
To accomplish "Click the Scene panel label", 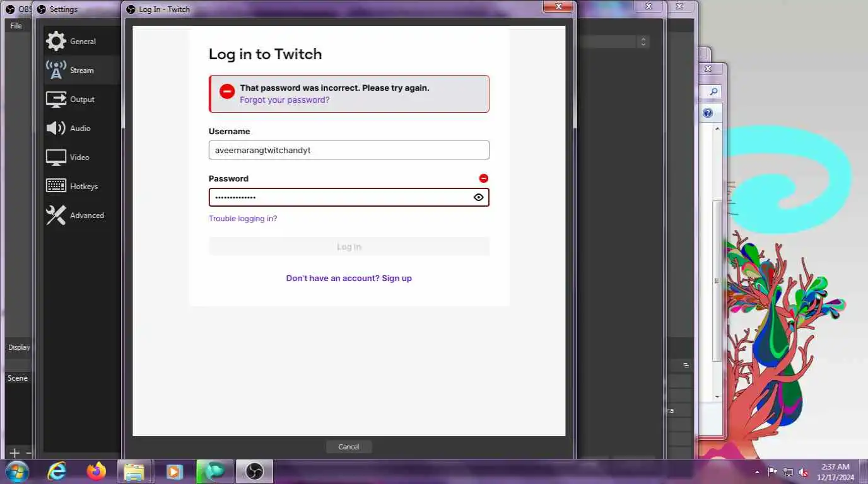I will pyautogui.click(x=18, y=378).
